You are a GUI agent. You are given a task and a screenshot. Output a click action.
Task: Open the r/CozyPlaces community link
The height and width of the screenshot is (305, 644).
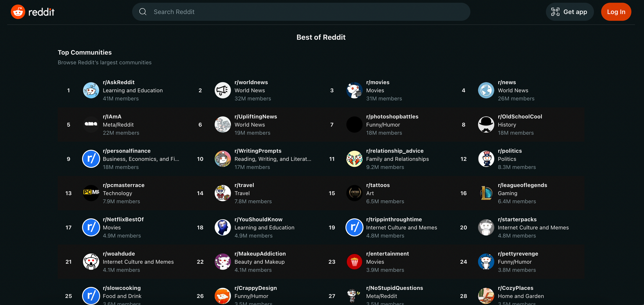pos(516,288)
